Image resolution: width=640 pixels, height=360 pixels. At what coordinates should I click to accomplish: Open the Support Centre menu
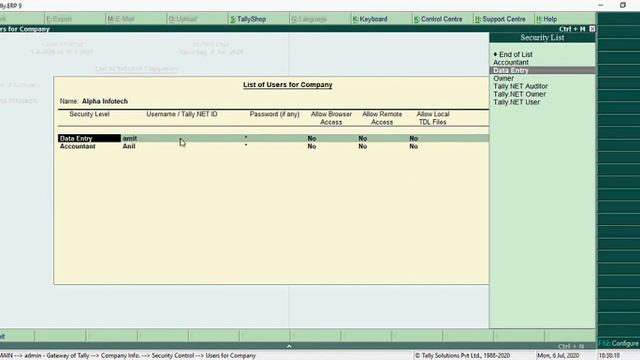pos(500,19)
